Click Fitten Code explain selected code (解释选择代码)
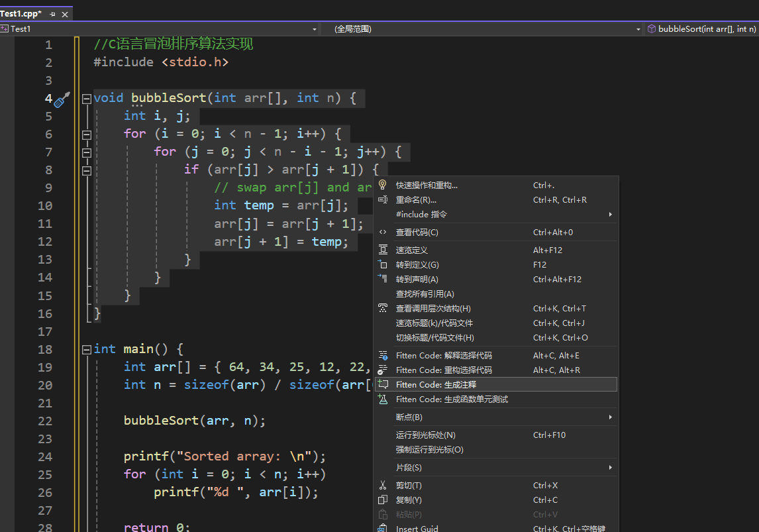The height and width of the screenshot is (532, 759). pyautogui.click(x=444, y=356)
